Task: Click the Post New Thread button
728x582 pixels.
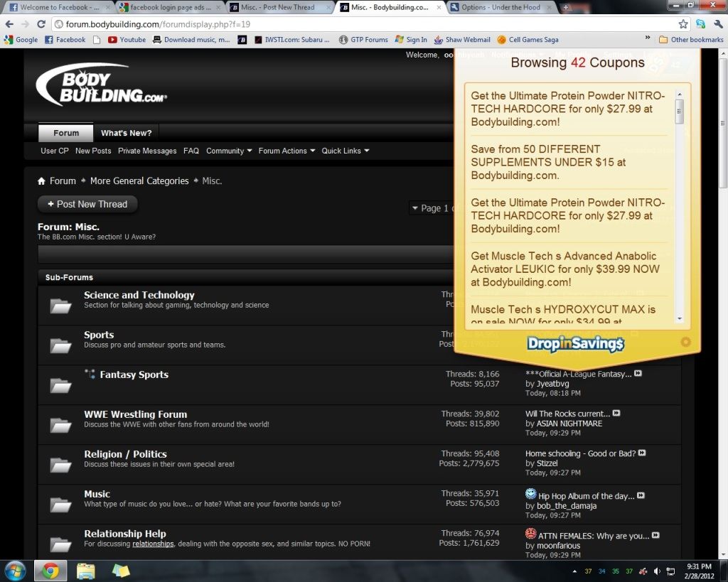Action: pos(87,204)
